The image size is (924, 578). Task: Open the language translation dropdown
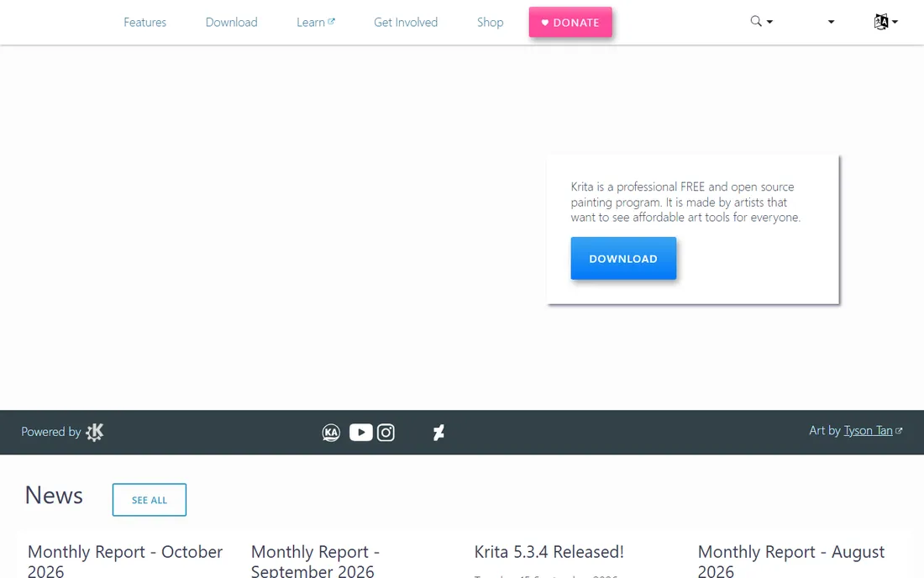[885, 22]
